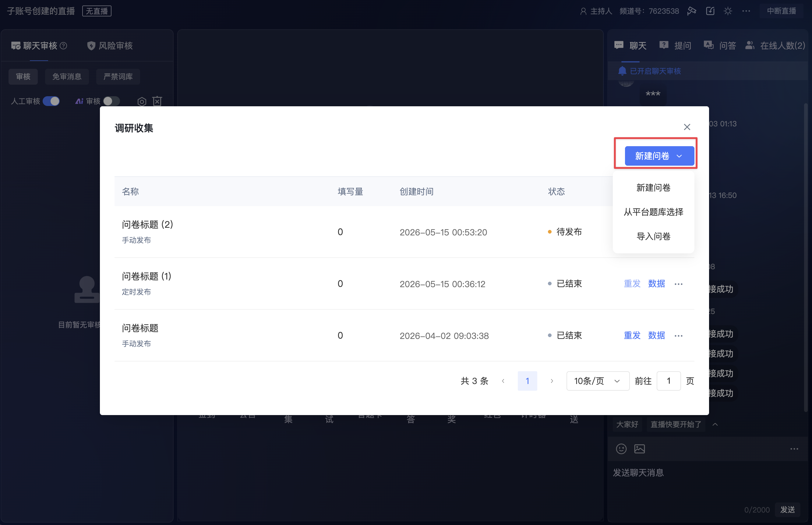This screenshot has height=525, width=812.
Task: Click the chat panel scrollbar
Action: pos(806,257)
